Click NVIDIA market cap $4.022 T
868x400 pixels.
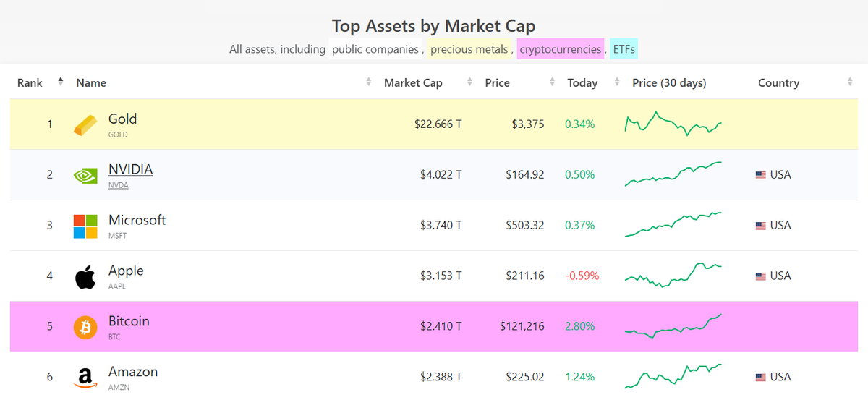441,175
